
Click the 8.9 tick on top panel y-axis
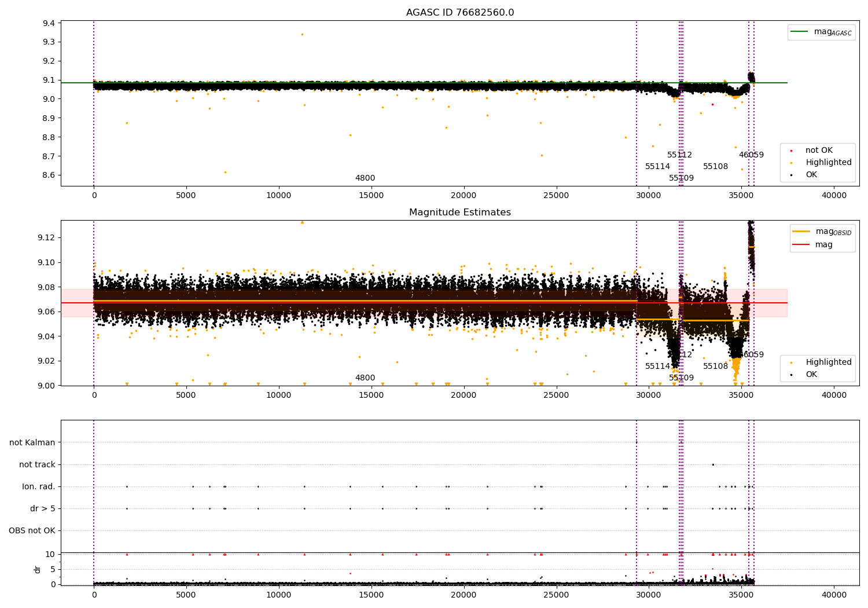pyautogui.click(x=49, y=118)
